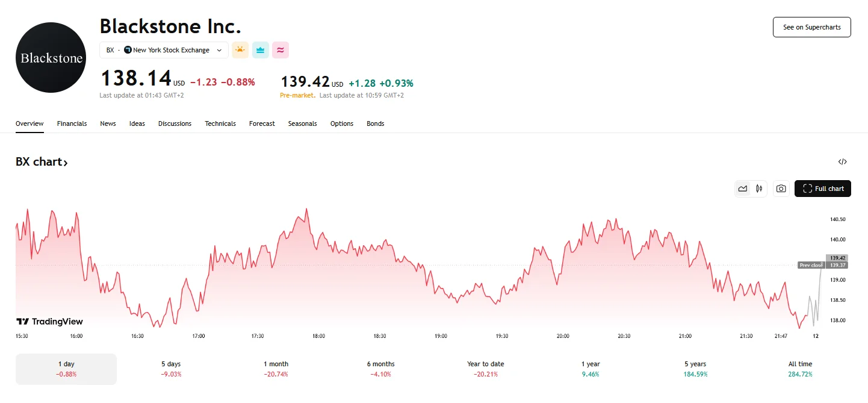Switch chart to candlestick style

coord(759,189)
